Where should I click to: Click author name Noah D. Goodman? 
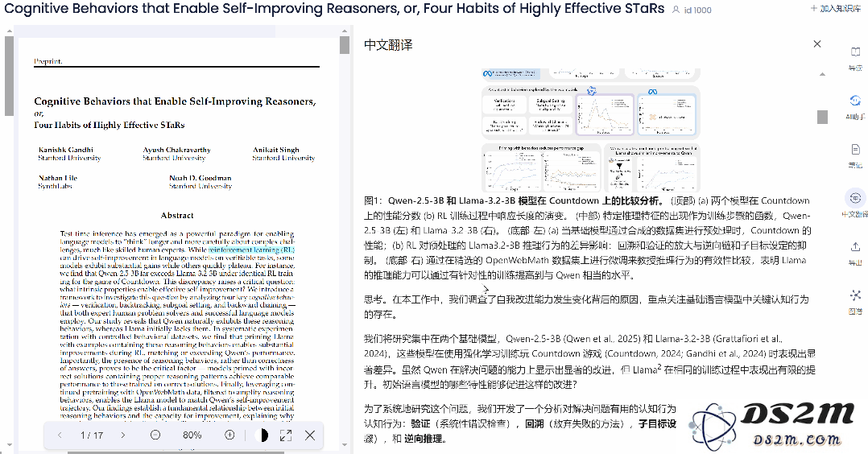200,178
